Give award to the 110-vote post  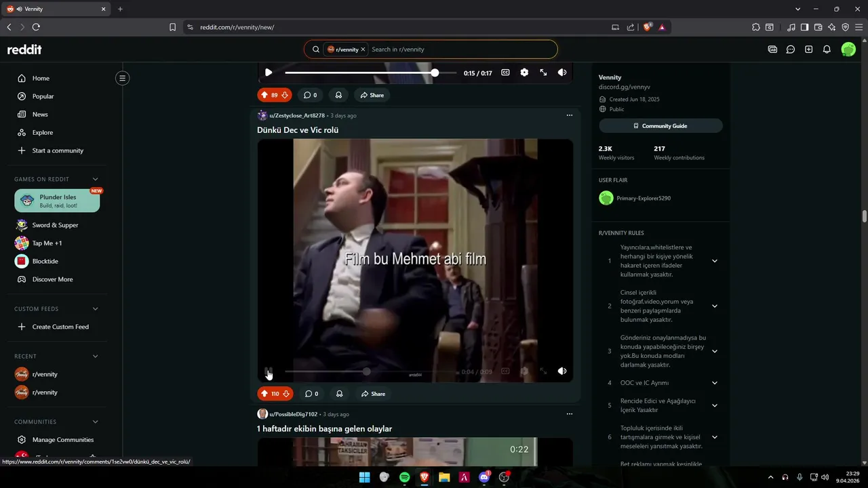[x=339, y=394]
